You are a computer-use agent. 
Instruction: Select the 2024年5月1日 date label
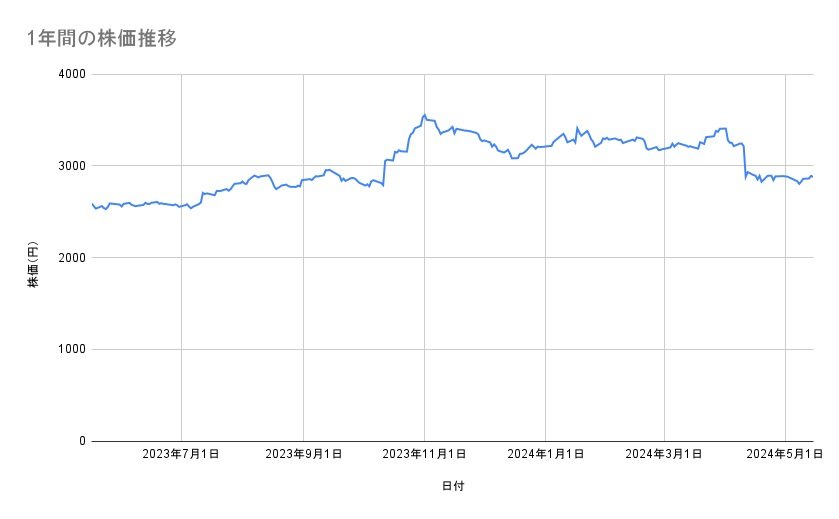pos(785,455)
